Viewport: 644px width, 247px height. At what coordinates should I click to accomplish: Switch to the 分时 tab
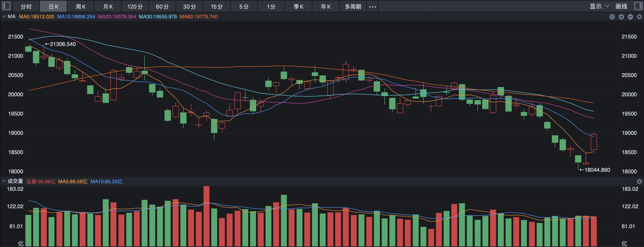pyautogui.click(x=26, y=7)
